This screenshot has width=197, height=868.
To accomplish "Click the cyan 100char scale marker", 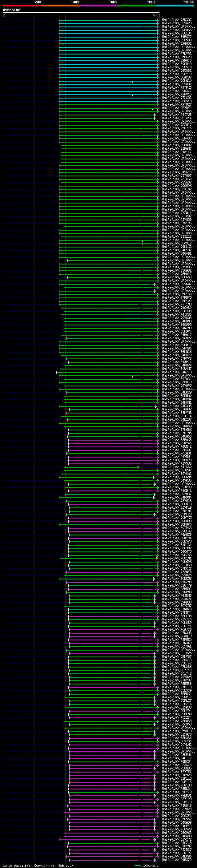I will pyautogui.click(x=137, y=865).
